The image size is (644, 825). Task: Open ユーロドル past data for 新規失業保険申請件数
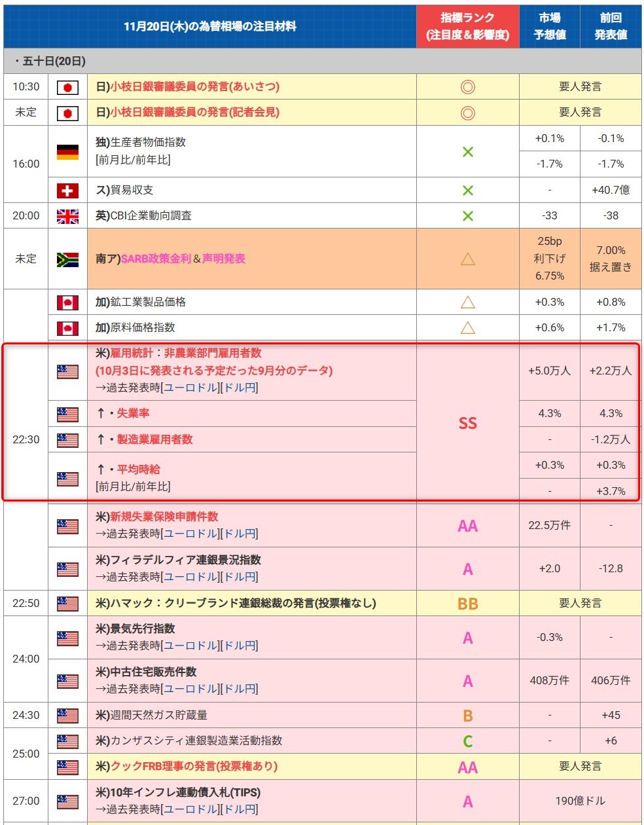point(190,534)
